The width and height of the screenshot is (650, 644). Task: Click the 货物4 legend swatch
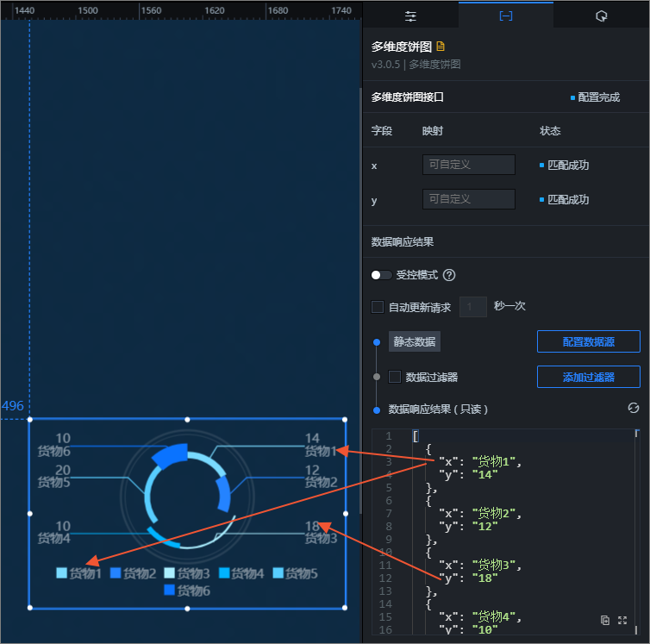224,573
